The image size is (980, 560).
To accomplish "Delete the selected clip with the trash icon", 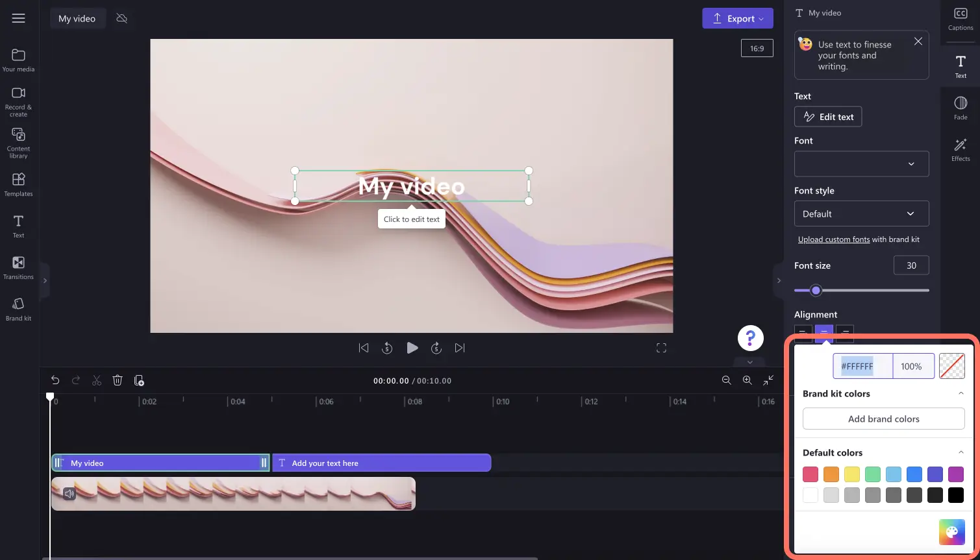I will point(118,380).
